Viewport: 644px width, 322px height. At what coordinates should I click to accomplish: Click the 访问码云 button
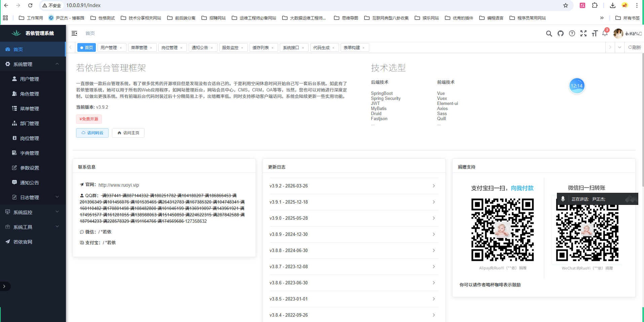point(92,133)
